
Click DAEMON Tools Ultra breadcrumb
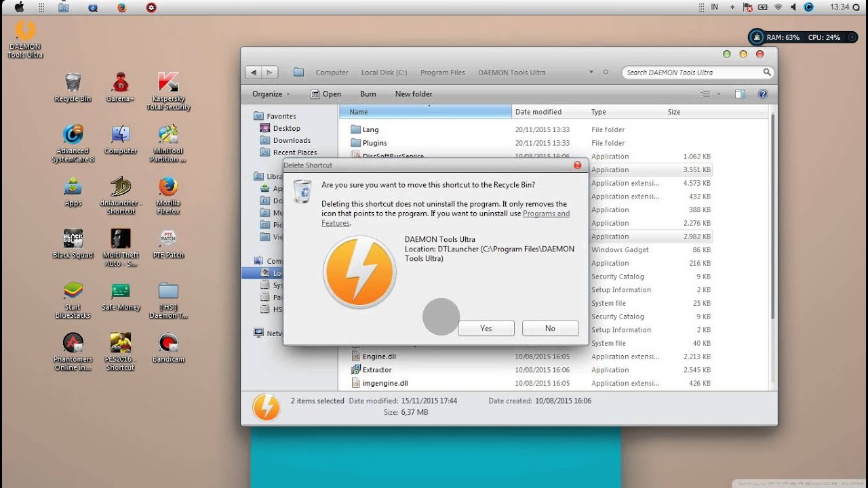click(512, 73)
